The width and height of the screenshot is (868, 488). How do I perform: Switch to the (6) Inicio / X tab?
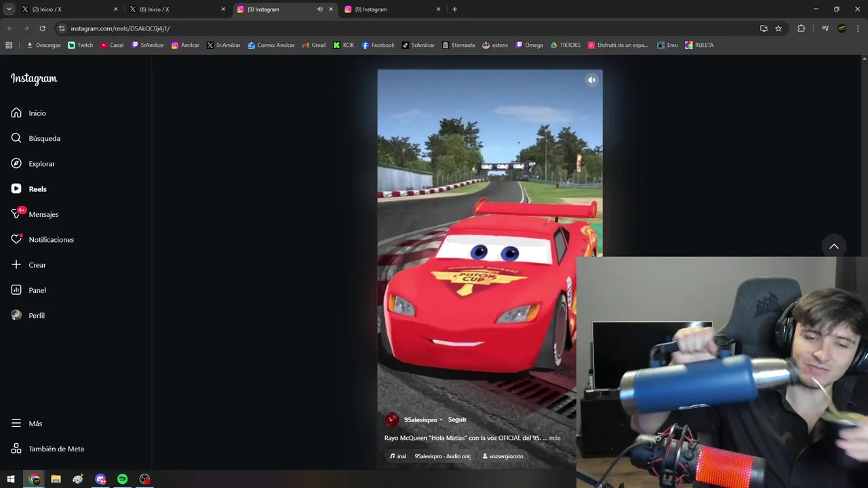point(176,9)
